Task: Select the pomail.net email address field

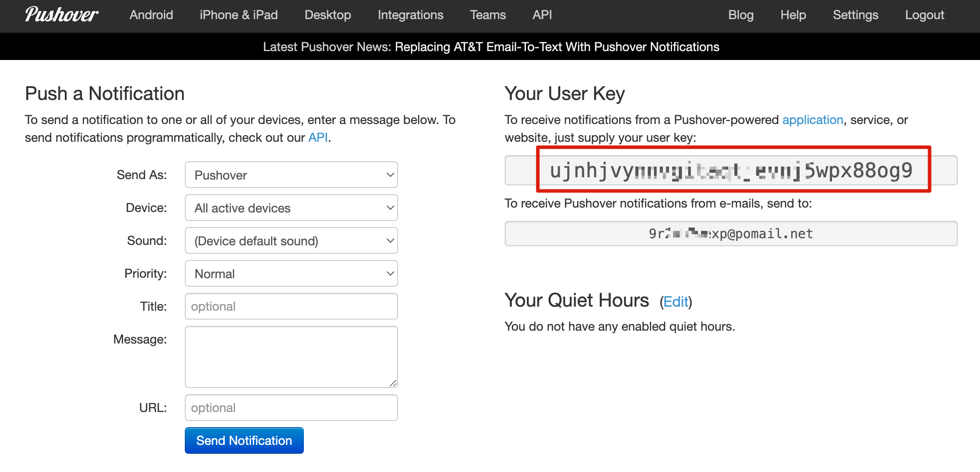Action: pyautogui.click(x=731, y=234)
